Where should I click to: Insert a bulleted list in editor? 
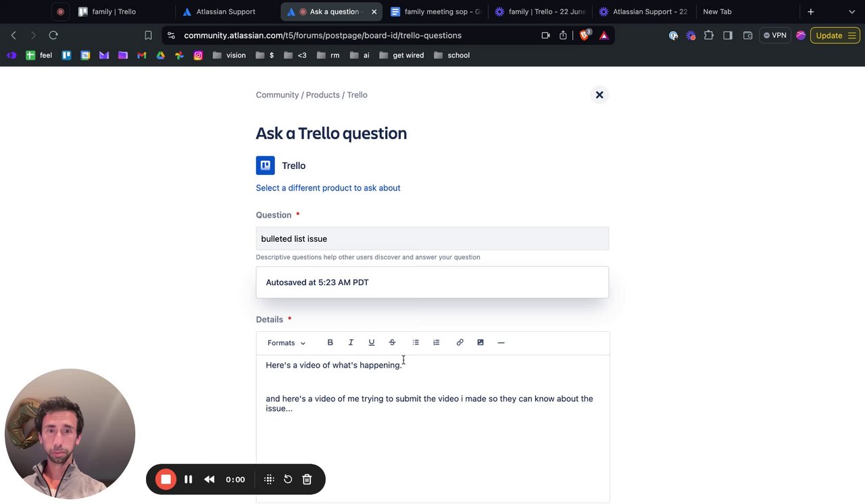tap(416, 343)
